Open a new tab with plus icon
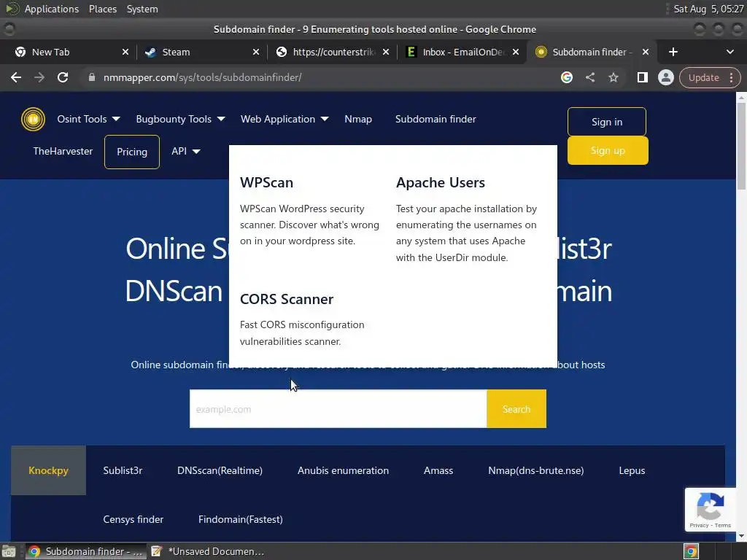This screenshot has height=560, width=747. pyautogui.click(x=673, y=52)
